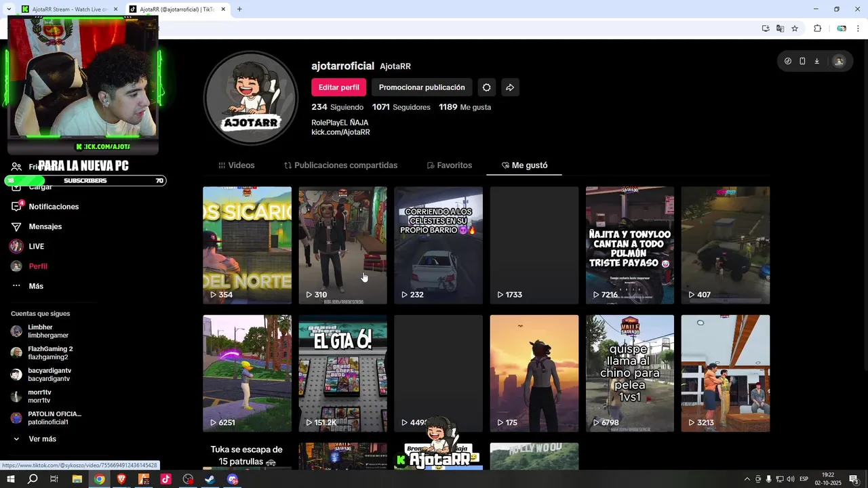Open Corriendo a los celestes video

pyautogui.click(x=438, y=245)
